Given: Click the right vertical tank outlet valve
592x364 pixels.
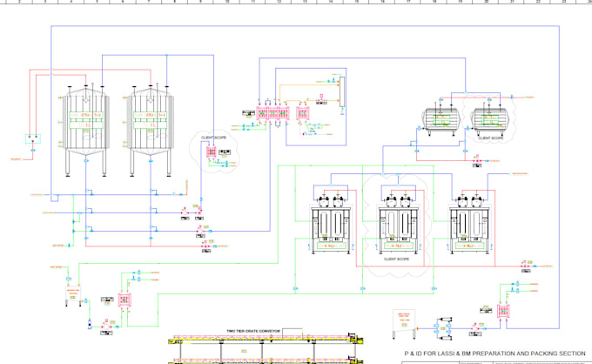Looking at the screenshot, I should (x=151, y=161).
